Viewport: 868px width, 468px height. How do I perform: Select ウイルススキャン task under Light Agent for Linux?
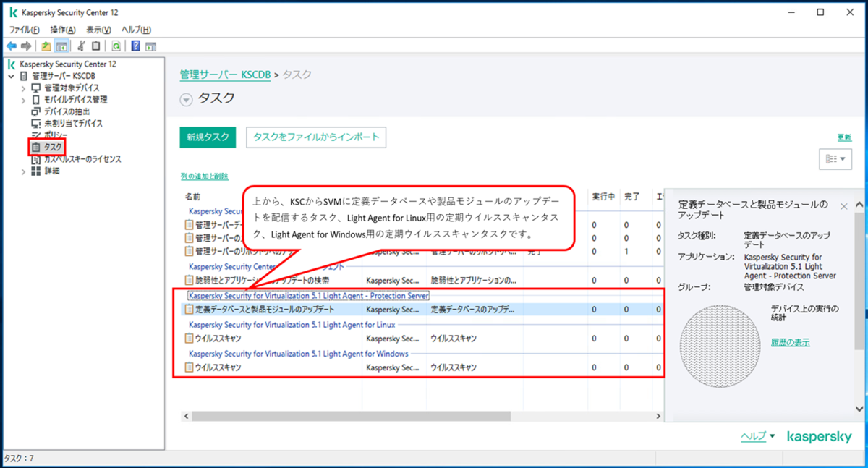click(422, 339)
